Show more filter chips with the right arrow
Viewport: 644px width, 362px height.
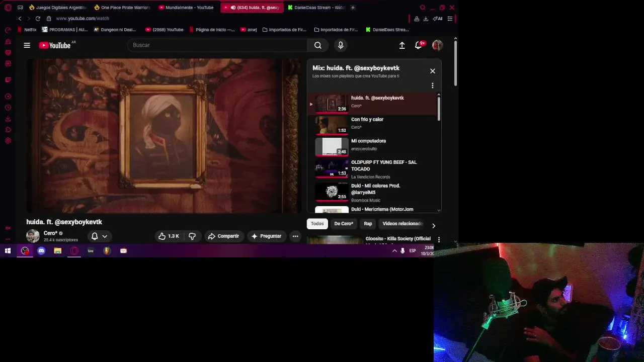tap(434, 226)
